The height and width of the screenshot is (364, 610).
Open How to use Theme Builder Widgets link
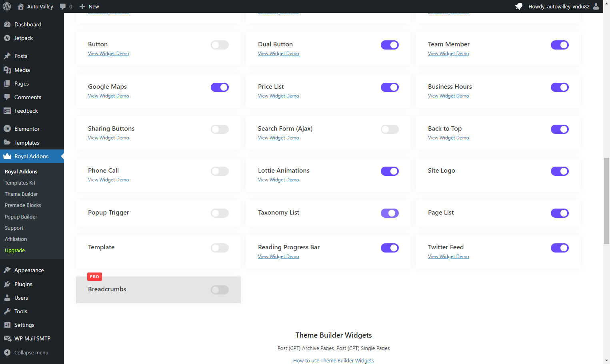point(334,360)
